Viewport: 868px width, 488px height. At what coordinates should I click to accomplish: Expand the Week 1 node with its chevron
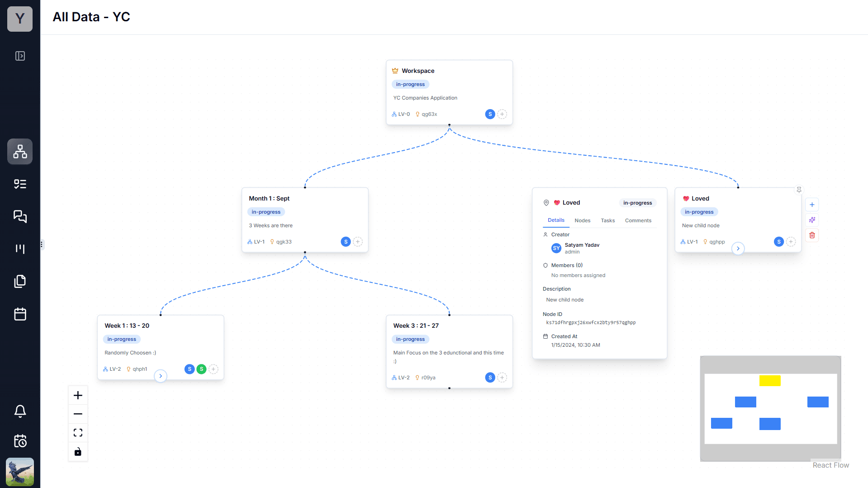coord(161,376)
